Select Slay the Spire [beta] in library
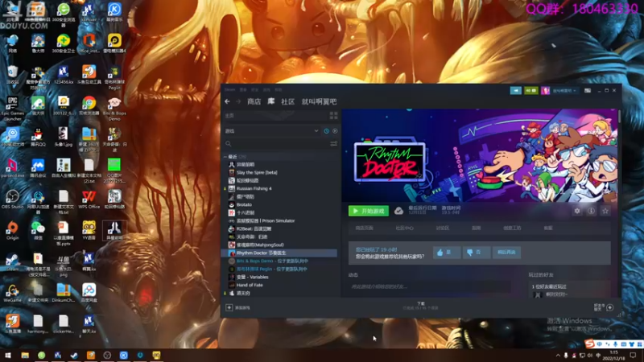The height and width of the screenshot is (362, 644). tap(257, 172)
